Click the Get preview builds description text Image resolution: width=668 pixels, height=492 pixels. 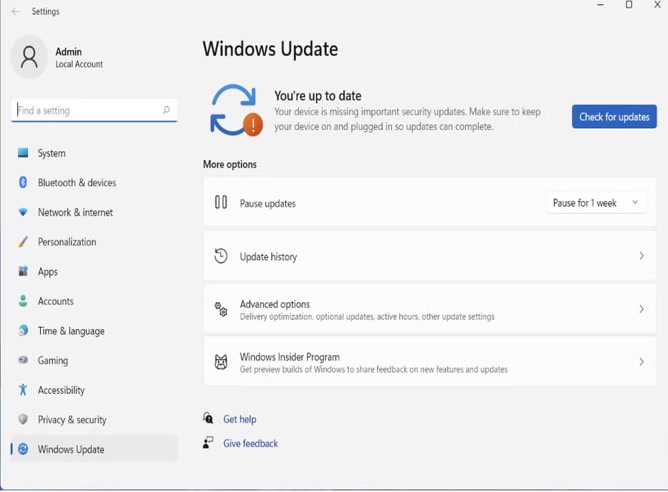373,369
